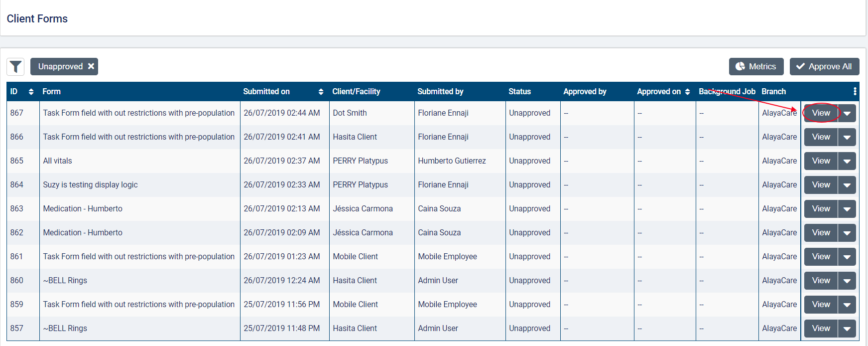Click the Client/Facility column header
This screenshot has height=346, width=868.
(356, 92)
